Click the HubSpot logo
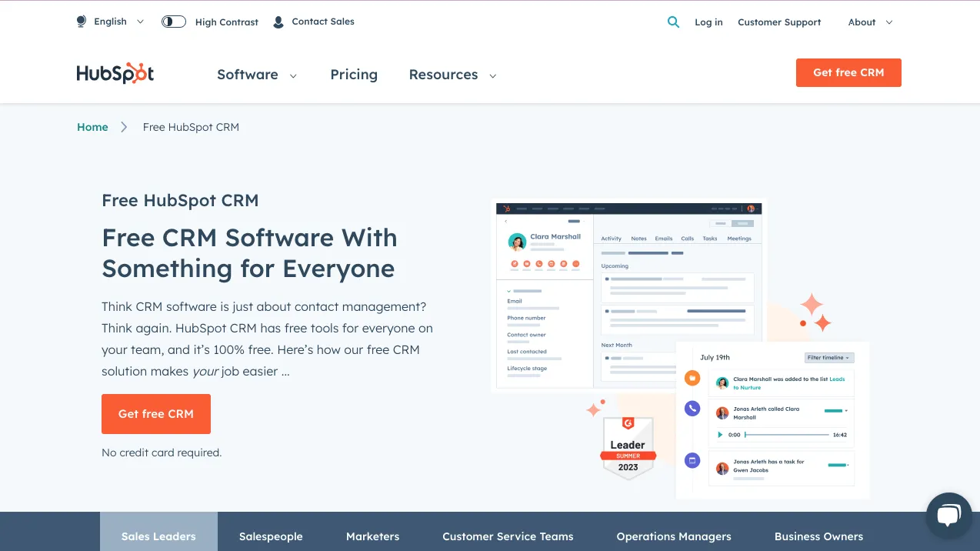980x551 pixels. click(115, 73)
